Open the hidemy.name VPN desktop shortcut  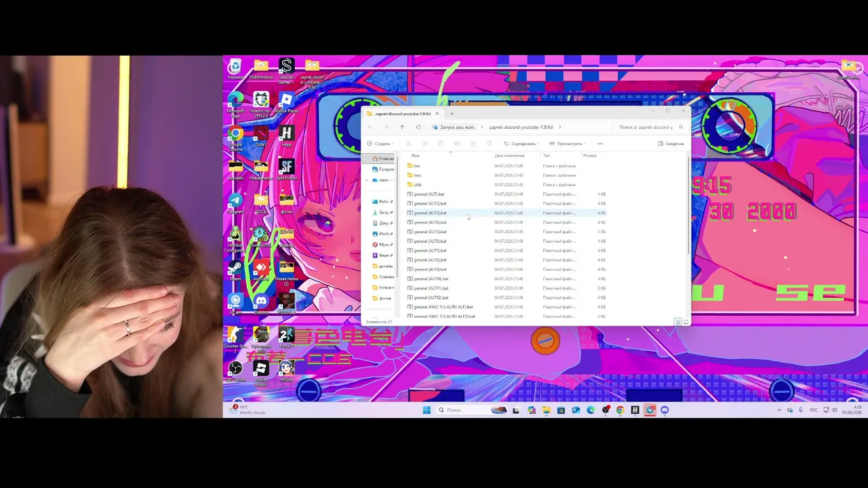261,105
